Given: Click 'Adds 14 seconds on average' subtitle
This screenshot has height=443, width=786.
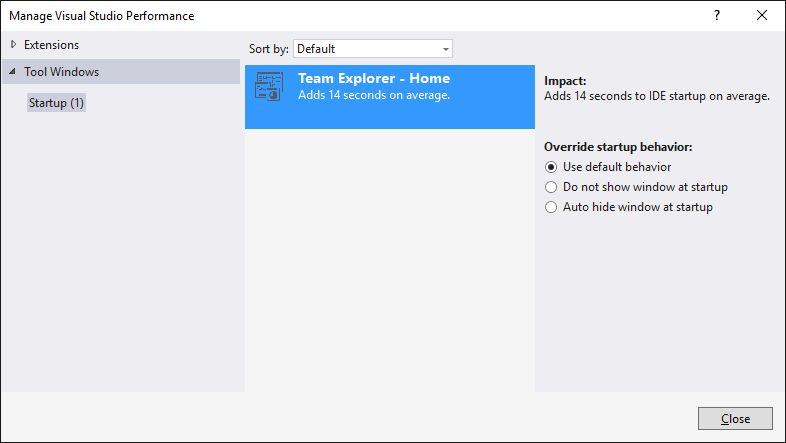Looking at the screenshot, I should tap(374, 96).
